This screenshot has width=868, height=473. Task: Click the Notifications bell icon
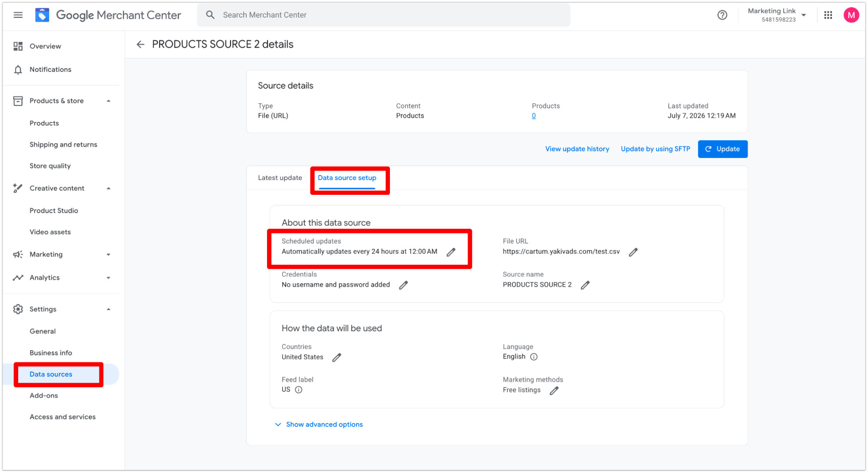click(18, 69)
